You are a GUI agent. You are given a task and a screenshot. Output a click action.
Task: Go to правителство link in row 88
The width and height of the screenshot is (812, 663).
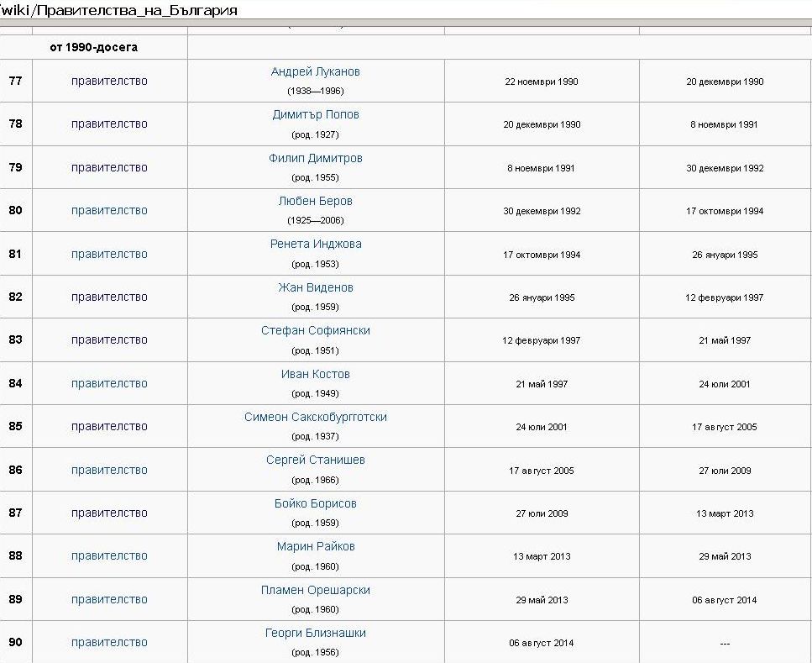click(x=109, y=556)
